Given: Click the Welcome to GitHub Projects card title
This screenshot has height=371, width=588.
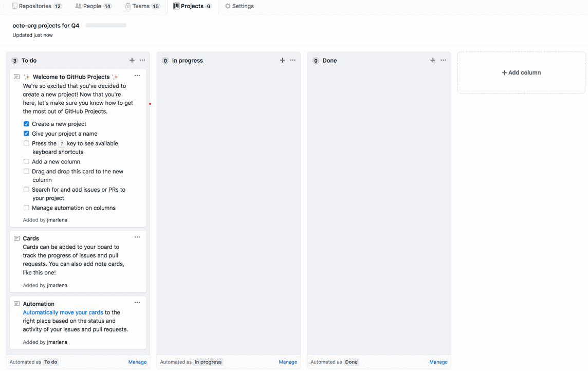Looking at the screenshot, I should 71,77.
